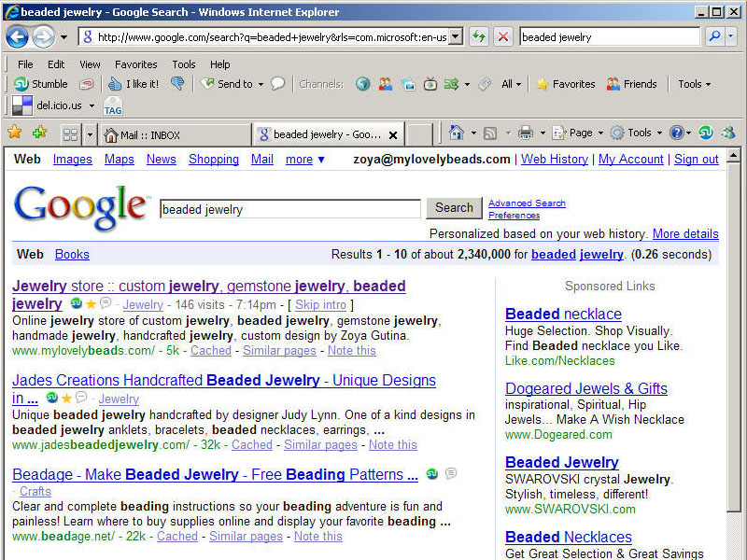Viewport: 747px width, 560px height.
Task: Click the speech bubble review icon beside Send to
Action: [x=277, y=84]
